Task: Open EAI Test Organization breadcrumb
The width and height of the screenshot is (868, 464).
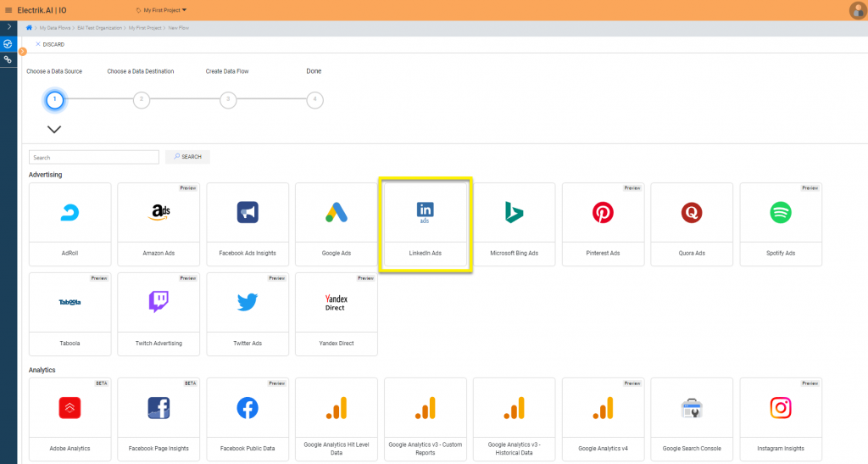Action: click(100, 28)
